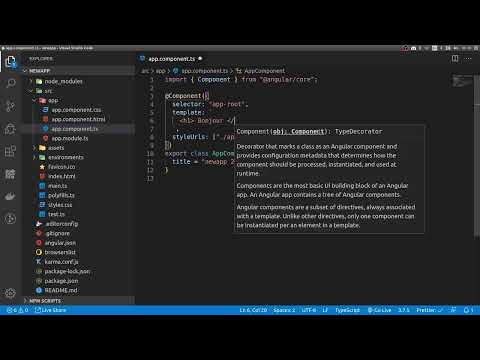Open favicon.ico file
The height and width of the screenshot is (360, 480).
62,167
